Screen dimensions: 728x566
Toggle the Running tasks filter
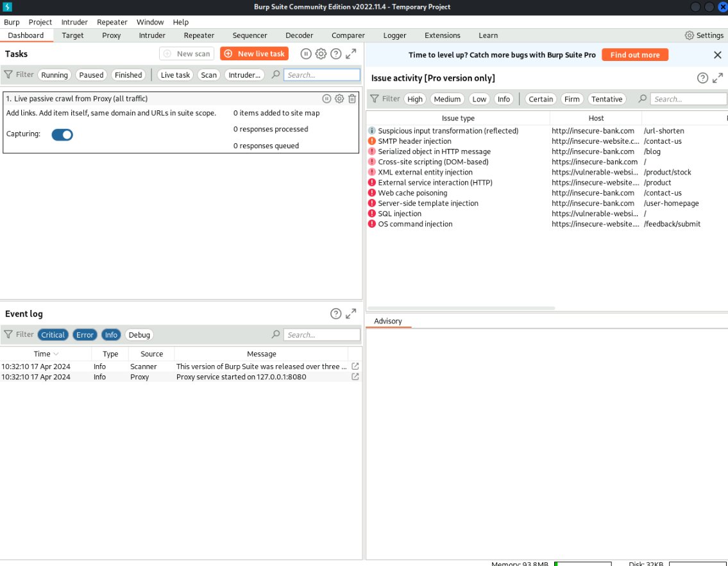click(x=55, y=75)
